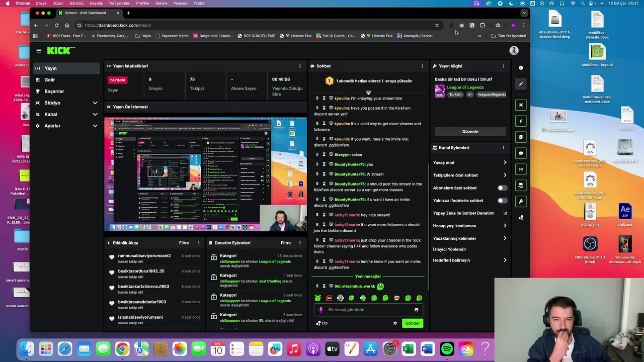644x362 pixels.
Task: Toggle the camera studio widget icon
Action: pyautogui.click(x=521, y=186)
